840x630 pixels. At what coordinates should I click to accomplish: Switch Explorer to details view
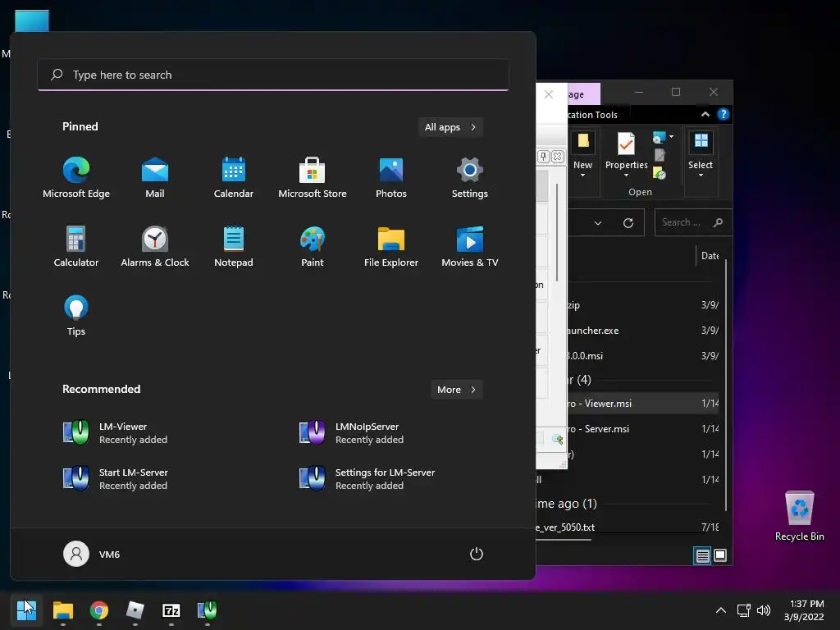point(702,555)
